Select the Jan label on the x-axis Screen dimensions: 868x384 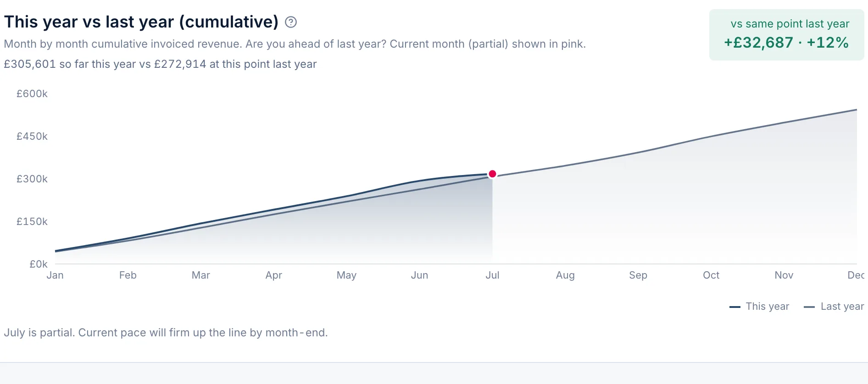click(55, 275)
